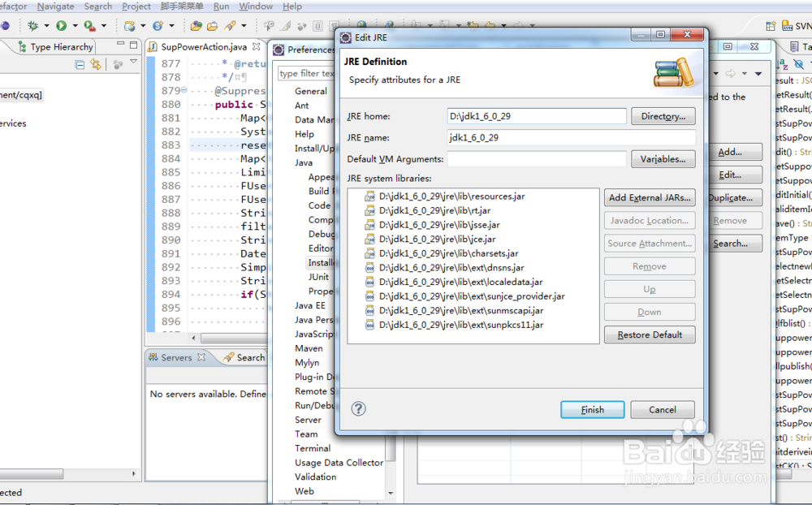Viewport: 812px width, 505px height.
Task: Close the Servers view tab
Action: pos(201,357)
